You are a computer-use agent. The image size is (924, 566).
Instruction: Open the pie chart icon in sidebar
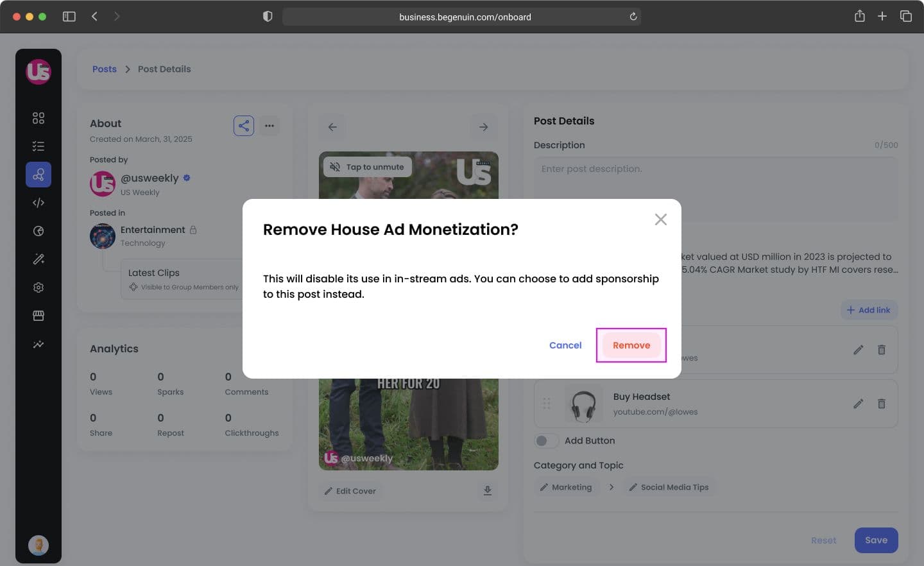[38, 231]
